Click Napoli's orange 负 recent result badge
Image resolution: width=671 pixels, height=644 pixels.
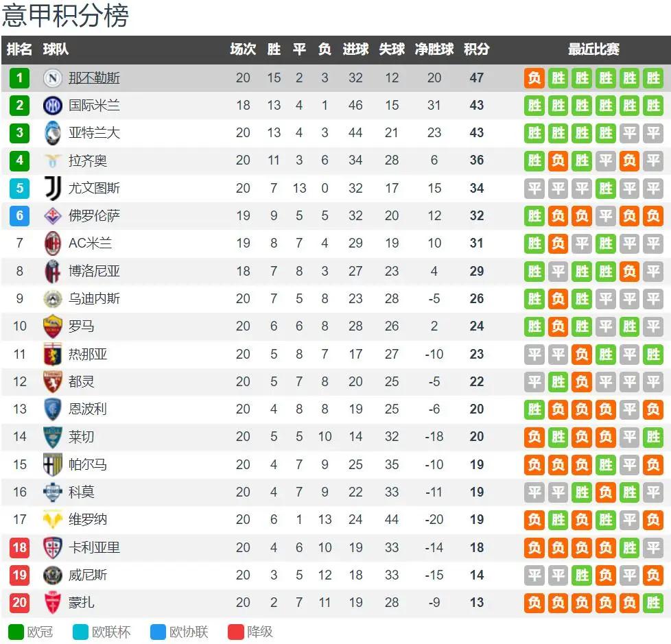[534, 78]
